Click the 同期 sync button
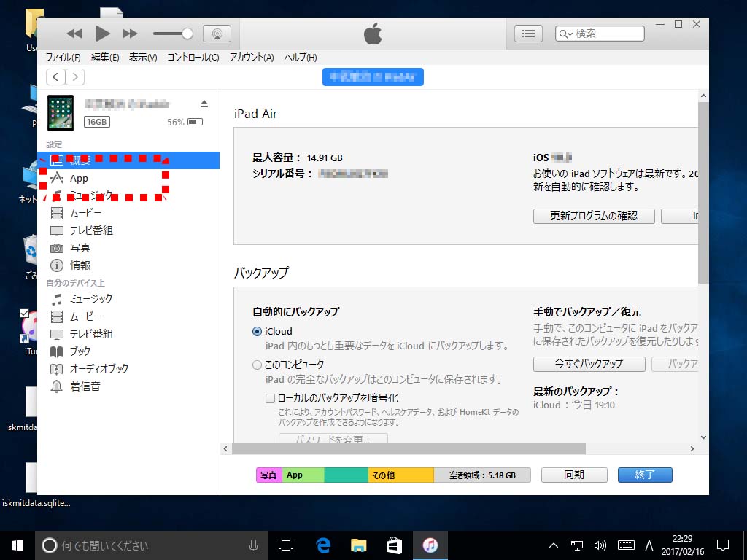The width and height of the screenshot is (747, 560). pos(574,475)
